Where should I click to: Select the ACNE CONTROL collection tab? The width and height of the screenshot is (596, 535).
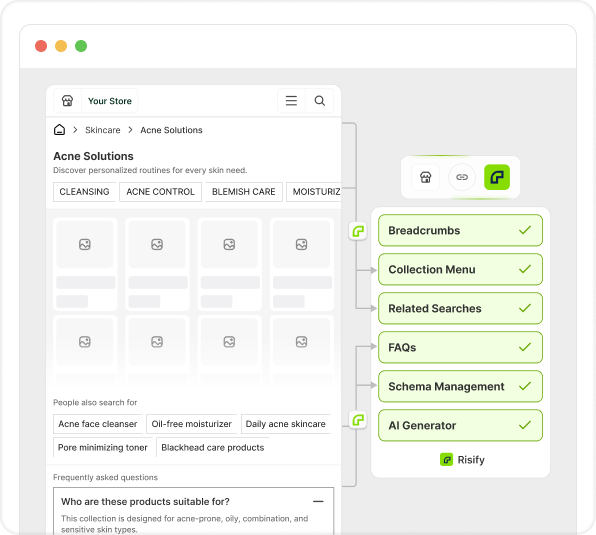click(x=160, y=192)
